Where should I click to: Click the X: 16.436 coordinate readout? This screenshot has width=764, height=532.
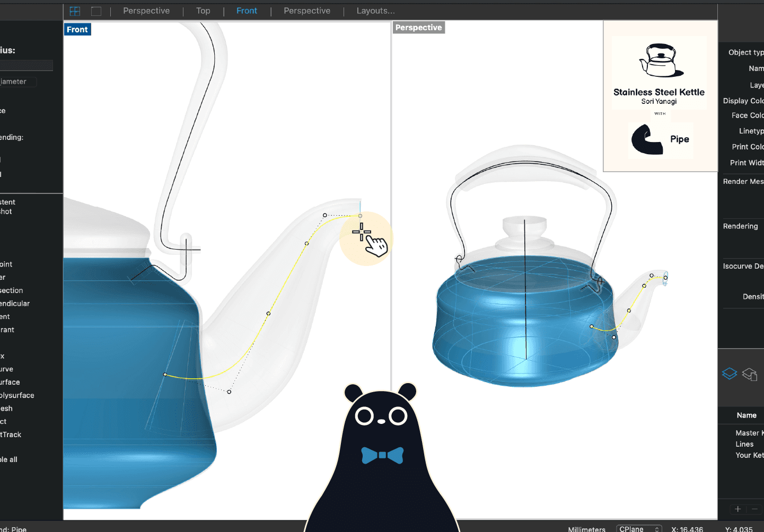tap(687, 529)
